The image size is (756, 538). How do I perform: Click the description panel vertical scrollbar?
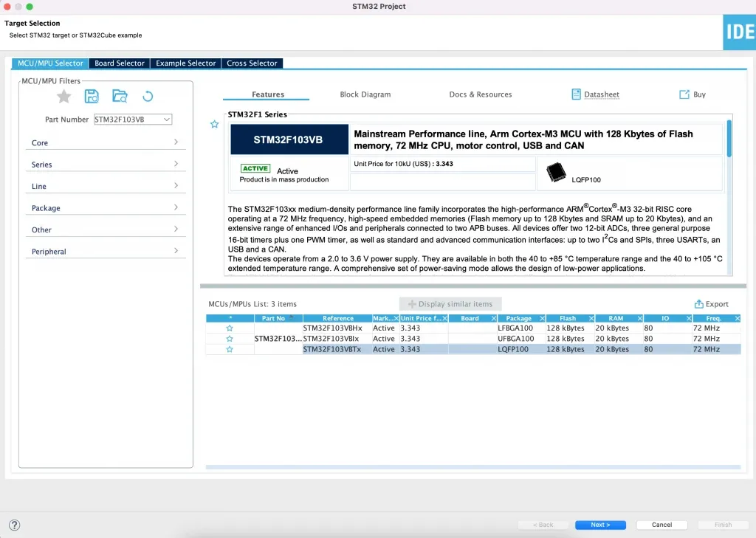pyautogui.click(x=729, y=140)
